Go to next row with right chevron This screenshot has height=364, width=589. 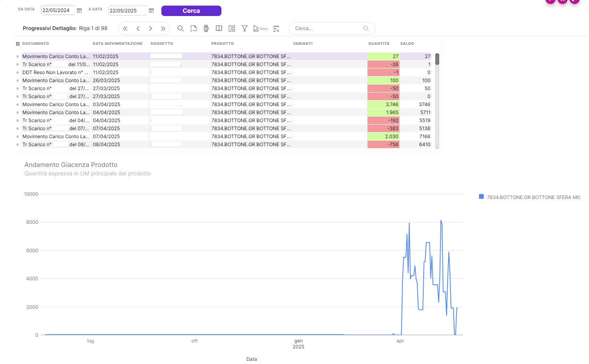[150, 28]
